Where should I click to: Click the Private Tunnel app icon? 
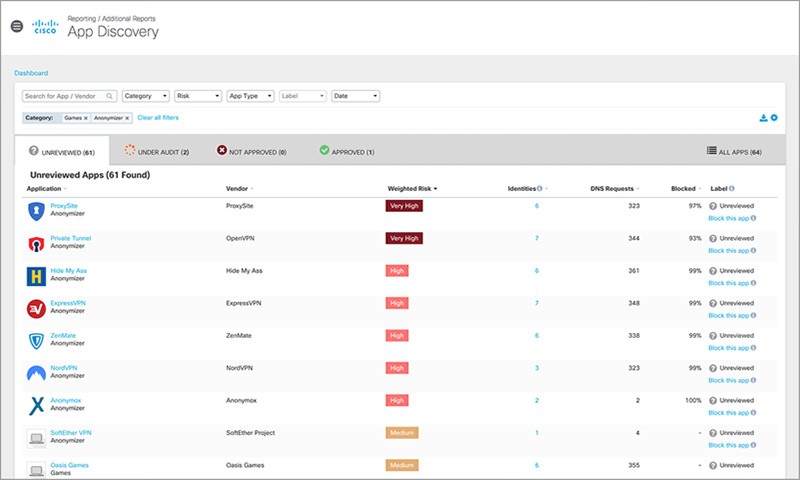tap(36, 244)
